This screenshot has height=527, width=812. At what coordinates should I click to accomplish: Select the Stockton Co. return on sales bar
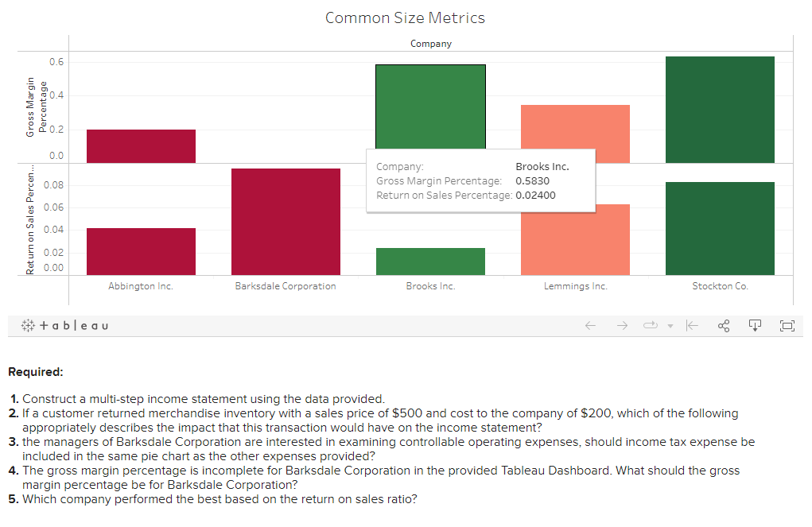pos(719,227)
